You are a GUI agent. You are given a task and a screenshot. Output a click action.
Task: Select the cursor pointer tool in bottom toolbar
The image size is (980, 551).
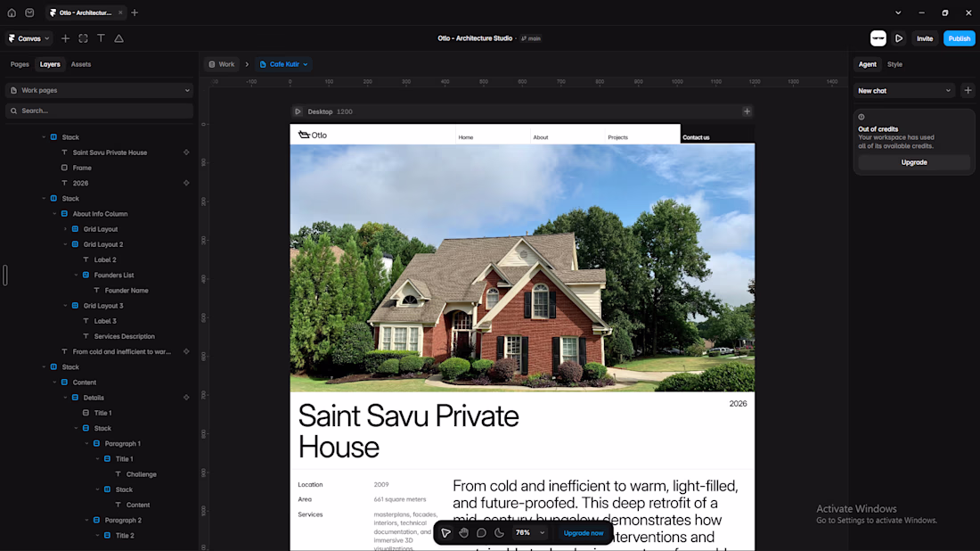pos(445,533)
